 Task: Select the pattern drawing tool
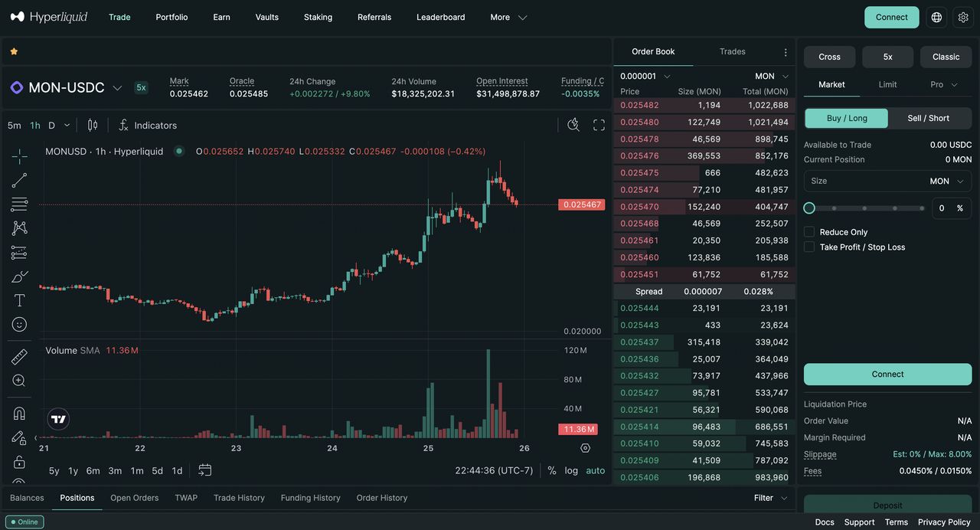point(20,228)
